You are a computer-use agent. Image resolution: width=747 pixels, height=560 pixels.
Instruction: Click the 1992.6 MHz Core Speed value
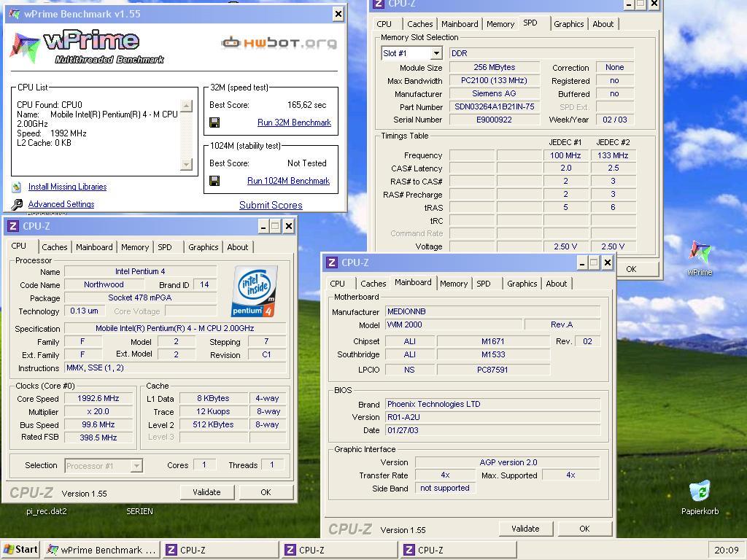click(98, 399)
